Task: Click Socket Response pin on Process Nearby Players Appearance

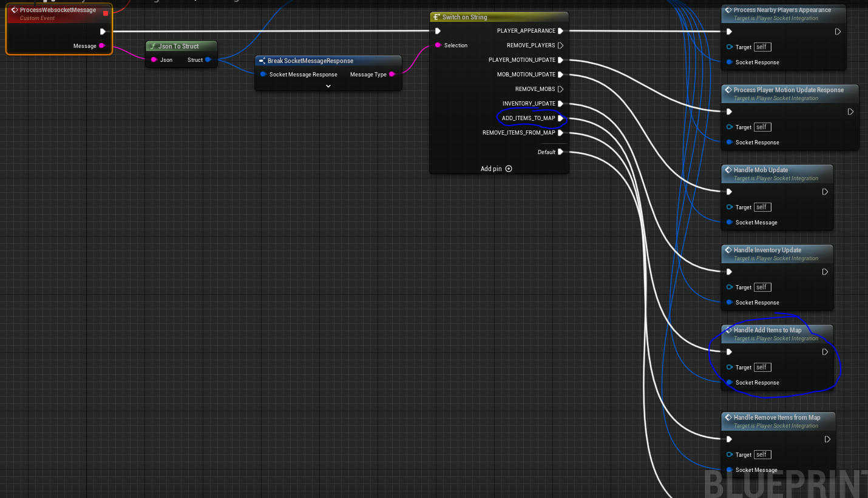Action: 729,62
